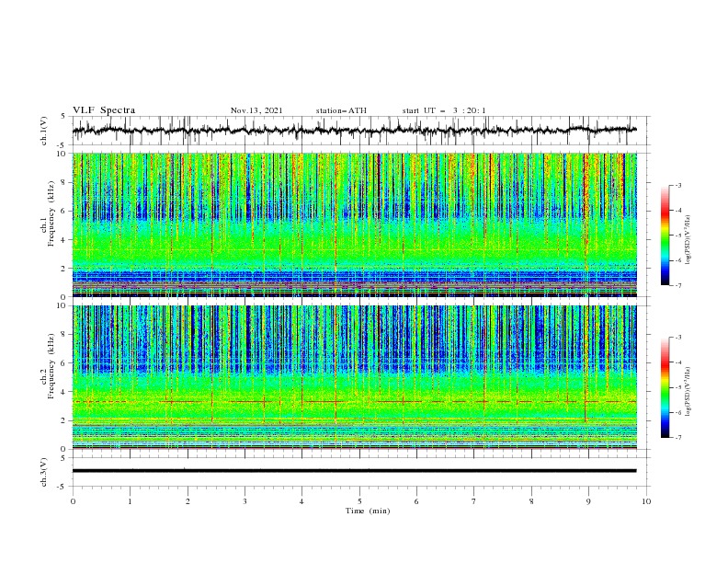
Task: Click the time axis tick label '10'
Action: pos(646,501)
